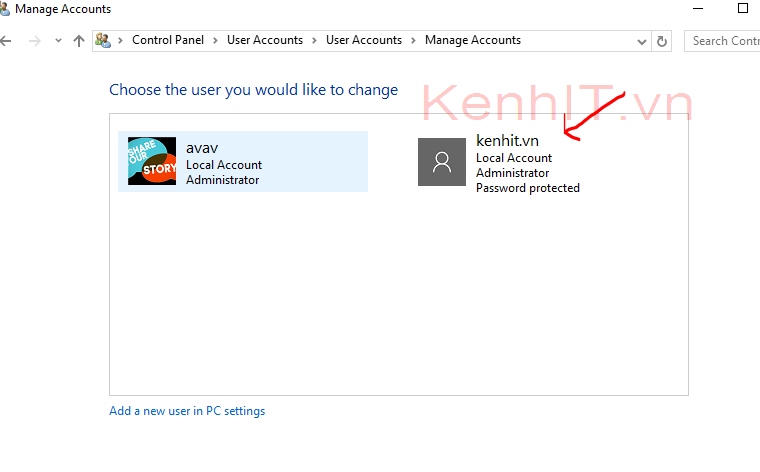Click the Manage Accounts title bar icon
The height and width of the screenshot is (472, 760).
coord(4,9)
